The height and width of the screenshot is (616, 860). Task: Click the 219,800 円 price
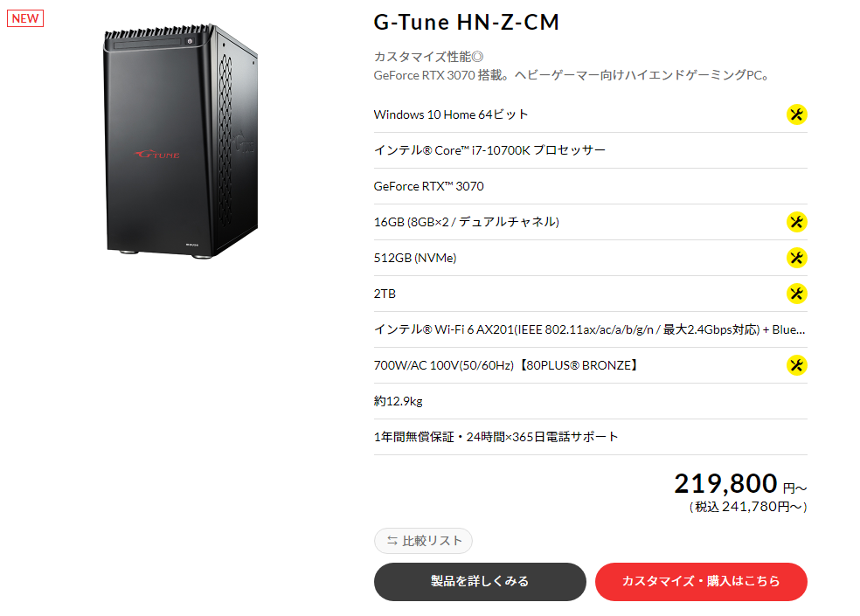tap(740, 484)
